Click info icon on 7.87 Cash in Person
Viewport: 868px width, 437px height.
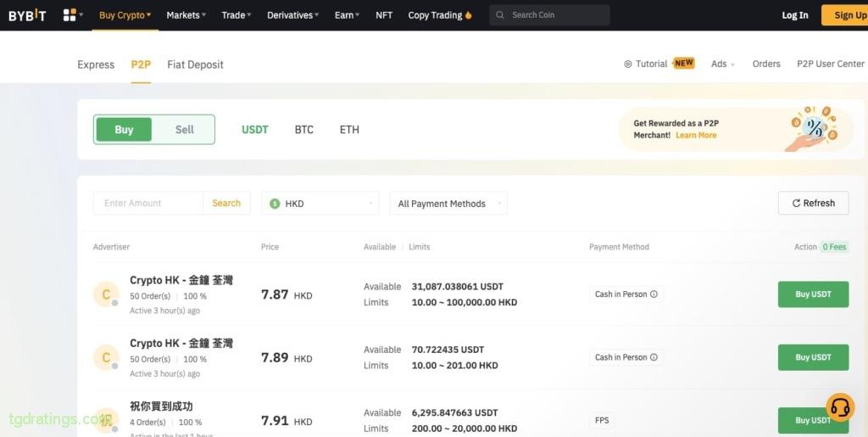[654, 294]
